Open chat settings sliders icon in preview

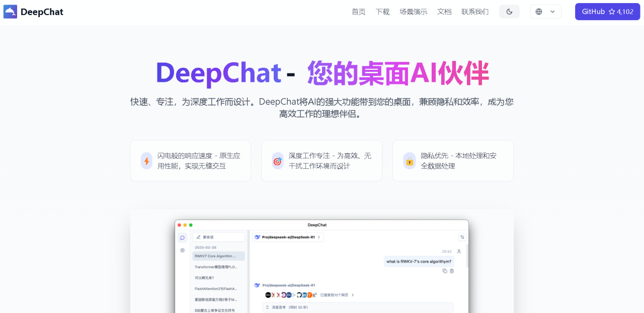(462, 237)
